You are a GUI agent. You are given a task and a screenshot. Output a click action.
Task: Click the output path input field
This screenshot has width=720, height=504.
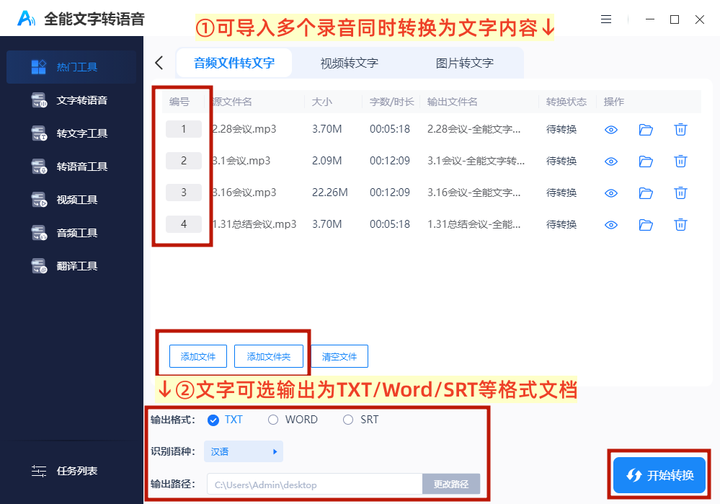pos(315,484)
